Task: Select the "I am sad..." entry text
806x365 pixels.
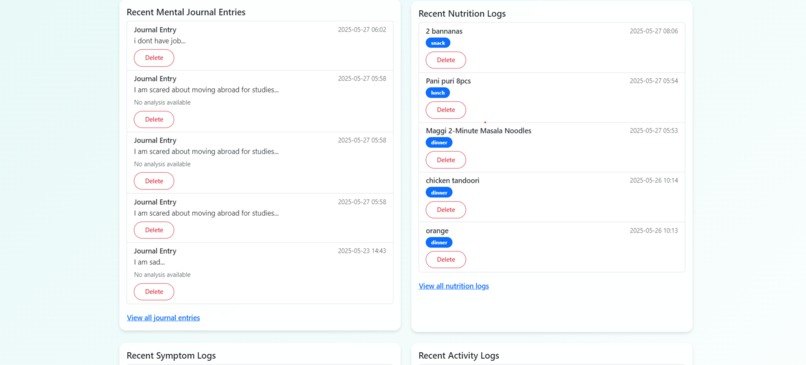Action: (x=149, y=262)
